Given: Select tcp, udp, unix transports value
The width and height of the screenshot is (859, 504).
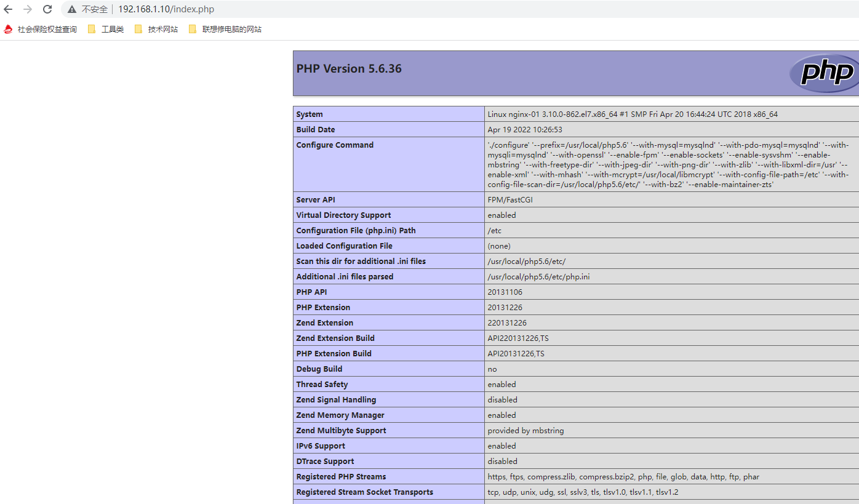Looking at the screenshot, I should [x=583, y=492].
